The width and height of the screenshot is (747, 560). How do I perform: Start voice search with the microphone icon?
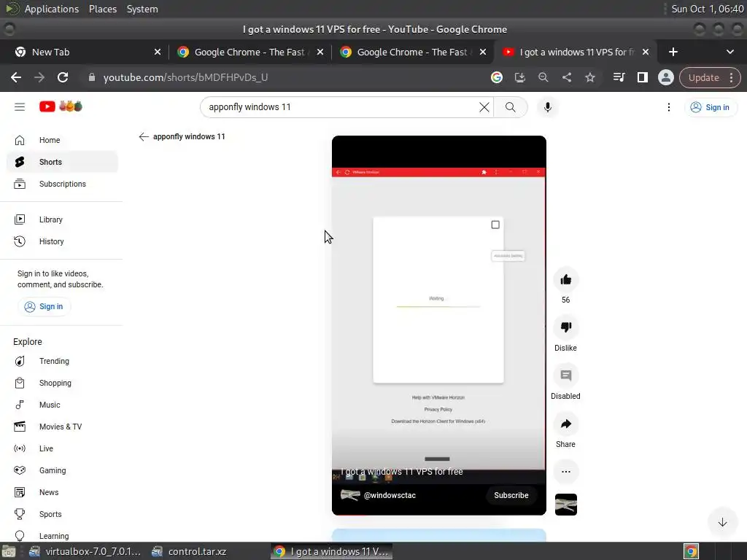pos(548,107)
